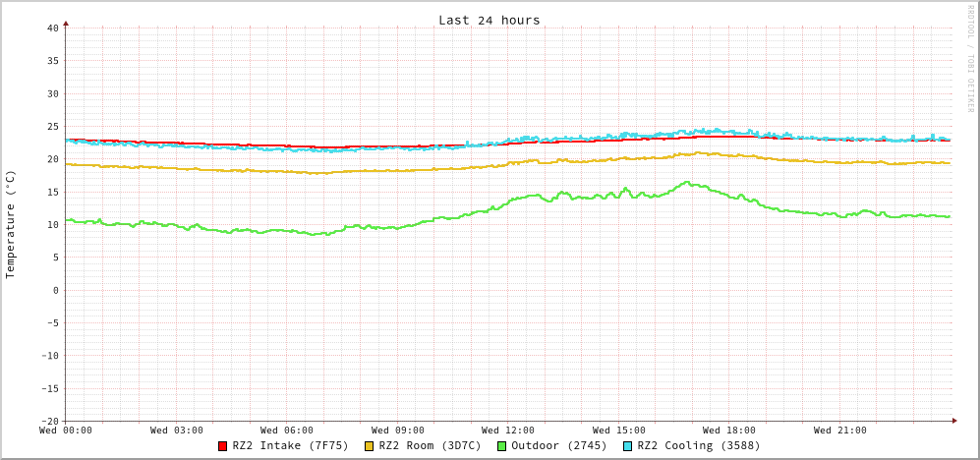Click the RRDTOOL / TOBI OETIKER watermark

point(970,59)
